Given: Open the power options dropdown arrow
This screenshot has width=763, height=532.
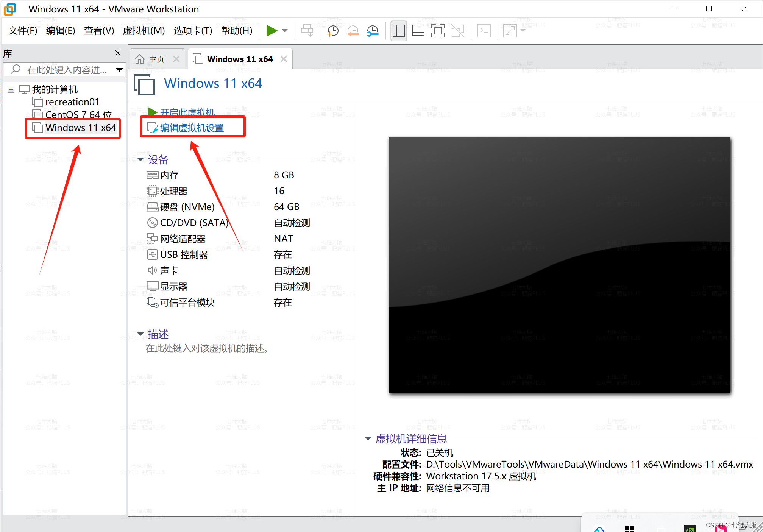Looking at the screenshot, I should 285,31.
